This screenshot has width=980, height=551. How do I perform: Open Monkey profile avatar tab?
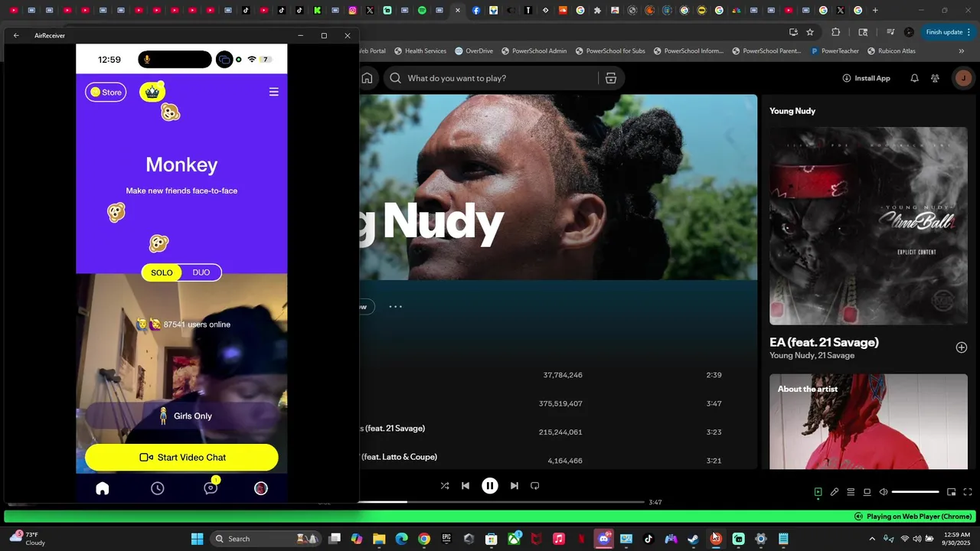(261, 488)
